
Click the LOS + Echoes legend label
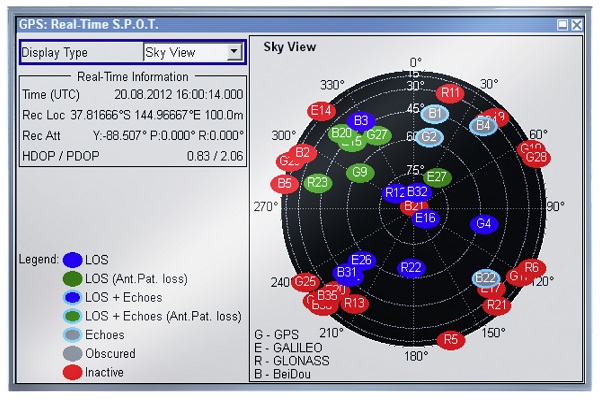(x=124, y=297)
